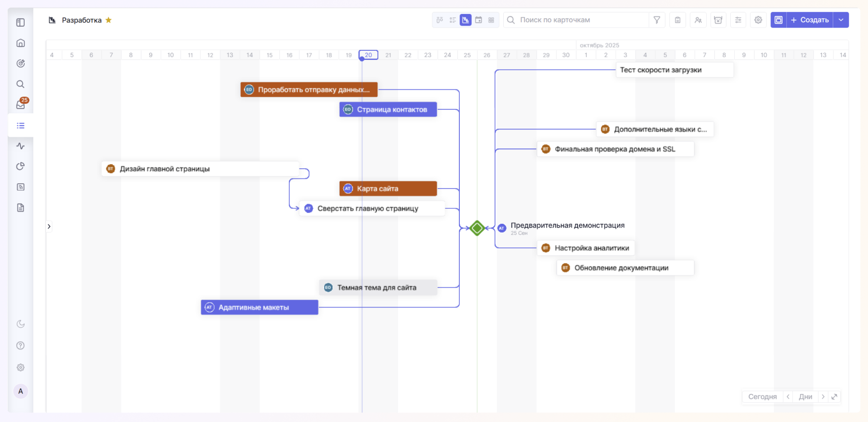Switch to the board view tab
Screen dimensions: 868x422
pos(440,20)
